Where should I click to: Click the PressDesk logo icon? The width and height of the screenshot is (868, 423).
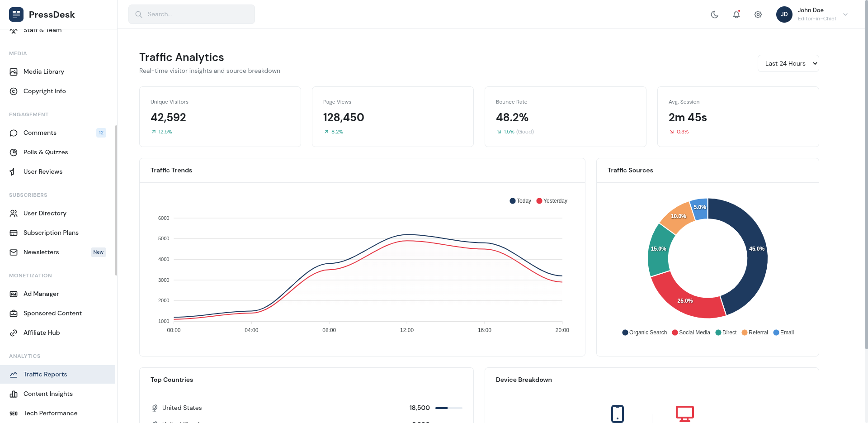tap(16, 14)
